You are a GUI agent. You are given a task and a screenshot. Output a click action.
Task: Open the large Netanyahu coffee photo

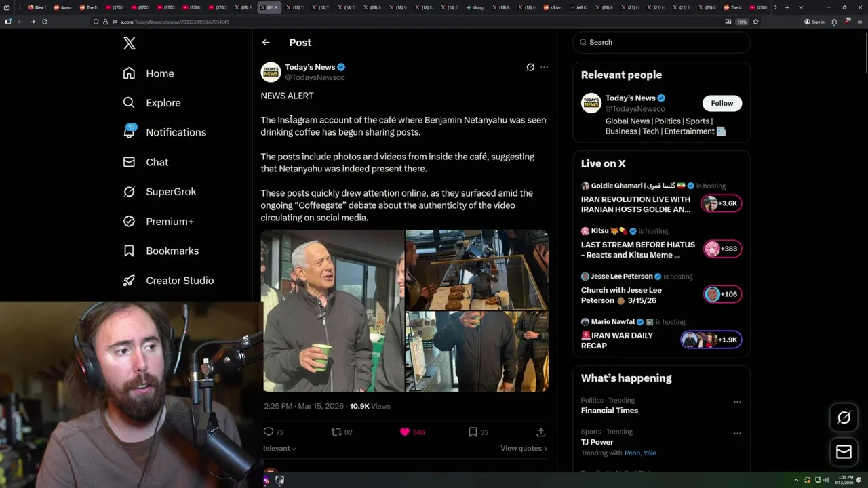coord(332,310)
